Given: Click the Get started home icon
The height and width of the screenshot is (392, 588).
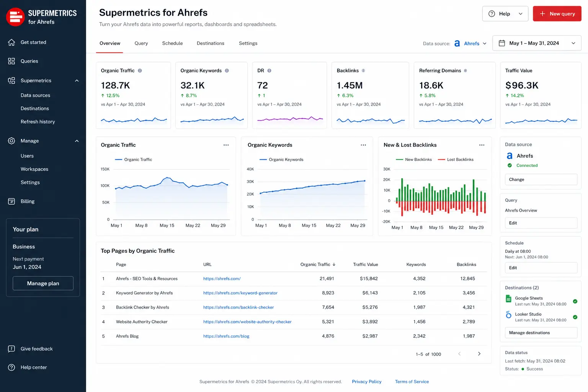Looking at the screenshot, I should [x=11, y=42].
